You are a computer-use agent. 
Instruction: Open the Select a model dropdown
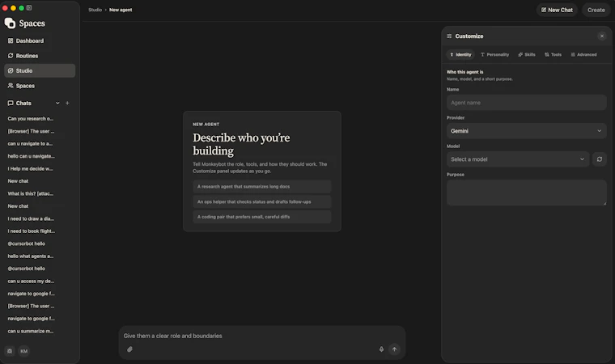pos(518,159)
